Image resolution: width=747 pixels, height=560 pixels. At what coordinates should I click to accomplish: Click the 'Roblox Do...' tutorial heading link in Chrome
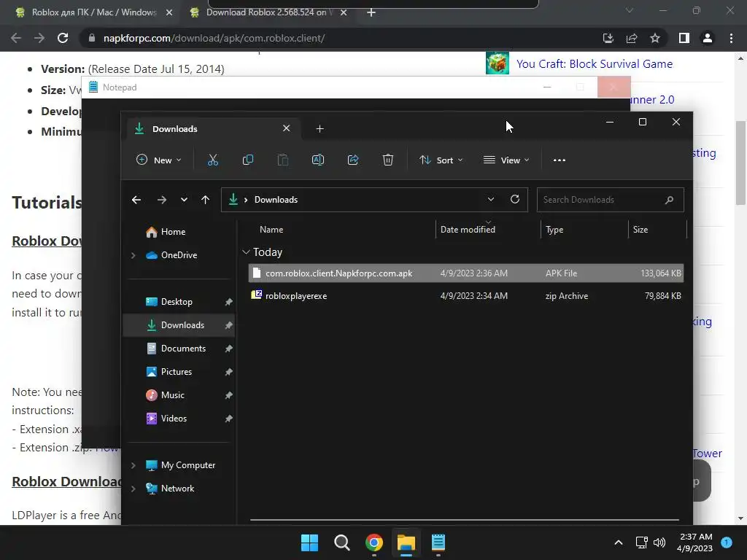[47, 241]
